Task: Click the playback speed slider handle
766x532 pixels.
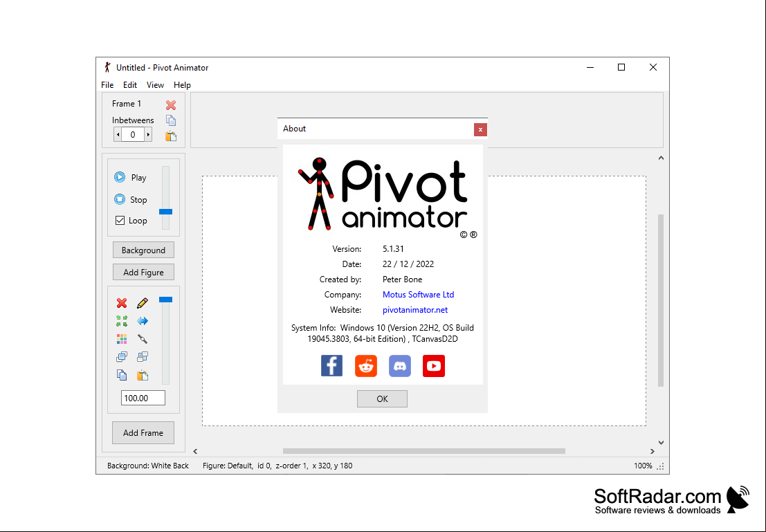Action: [165, 212]
